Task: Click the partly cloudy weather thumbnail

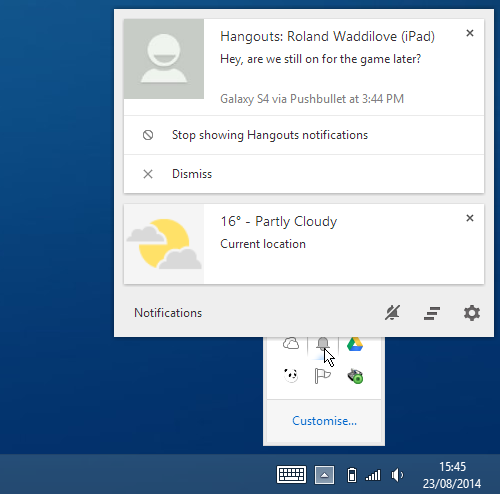Action: pyautogui.click(x=164, y=244)
